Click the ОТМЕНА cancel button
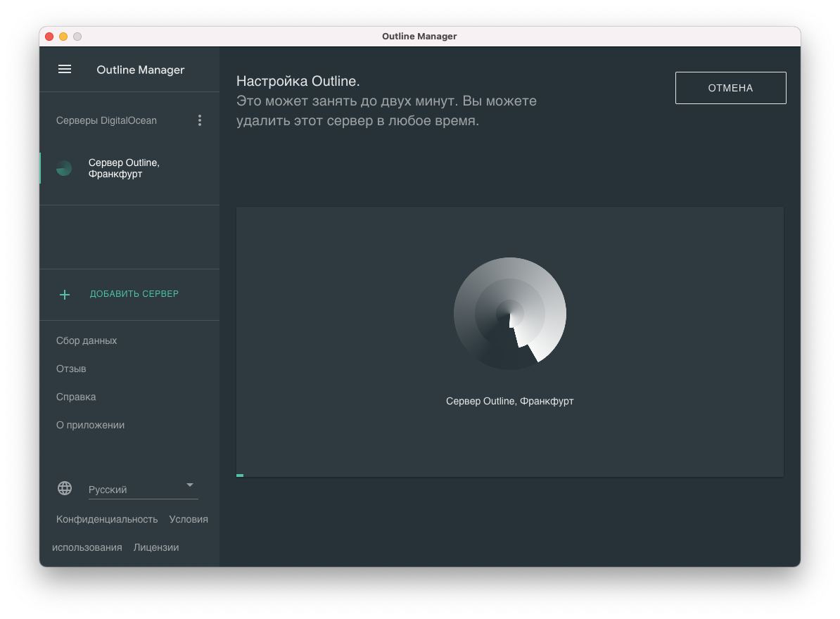Viewport: 840px width, 619px height. (731, 88)
